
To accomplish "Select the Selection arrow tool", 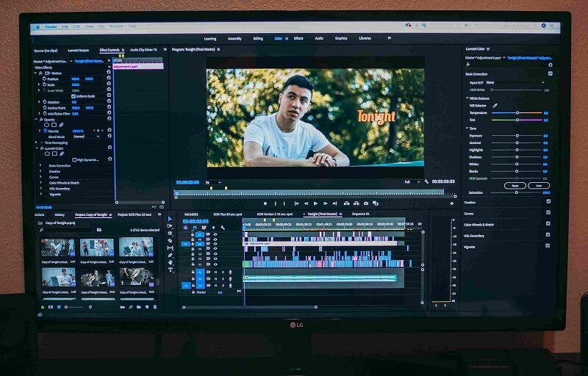I will click(x=170, y=219).
